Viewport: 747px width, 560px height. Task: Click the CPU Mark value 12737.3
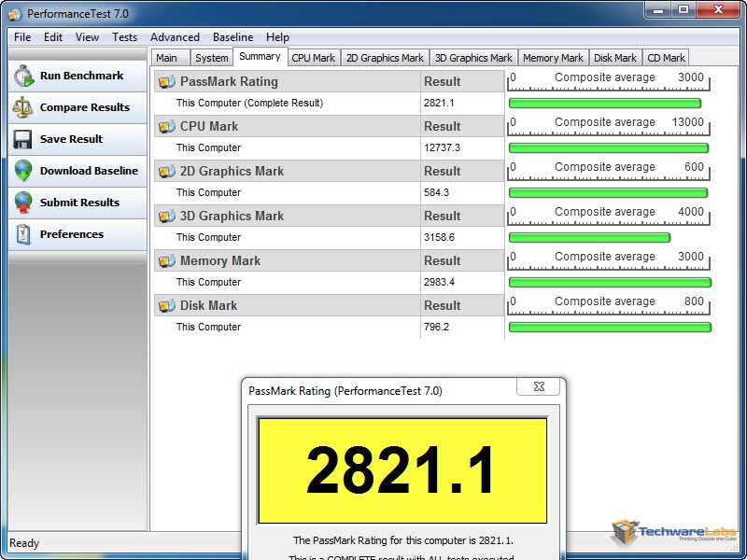click(442, 147)
